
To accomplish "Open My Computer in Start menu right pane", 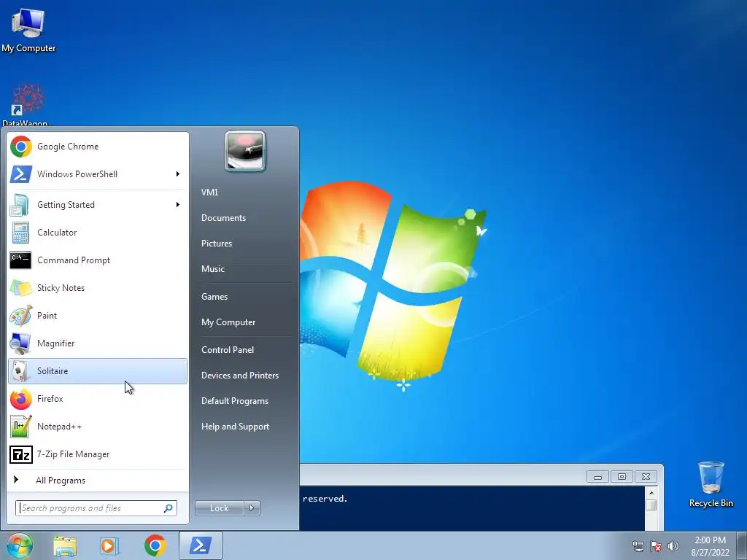I will pyautogui.click(x=228, y=322).
